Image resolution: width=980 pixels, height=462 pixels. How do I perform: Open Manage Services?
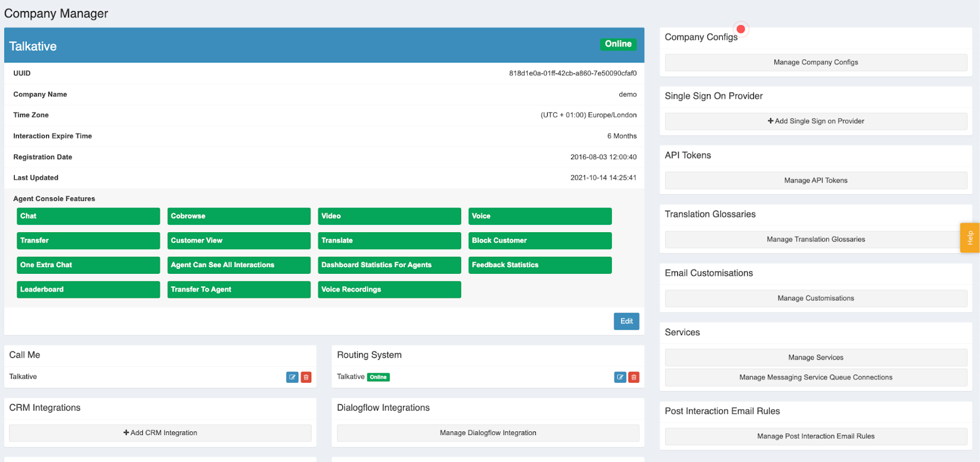816,358
